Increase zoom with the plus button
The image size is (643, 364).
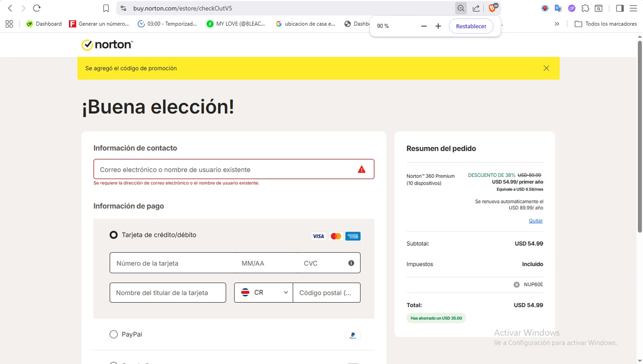coord(438,26)
